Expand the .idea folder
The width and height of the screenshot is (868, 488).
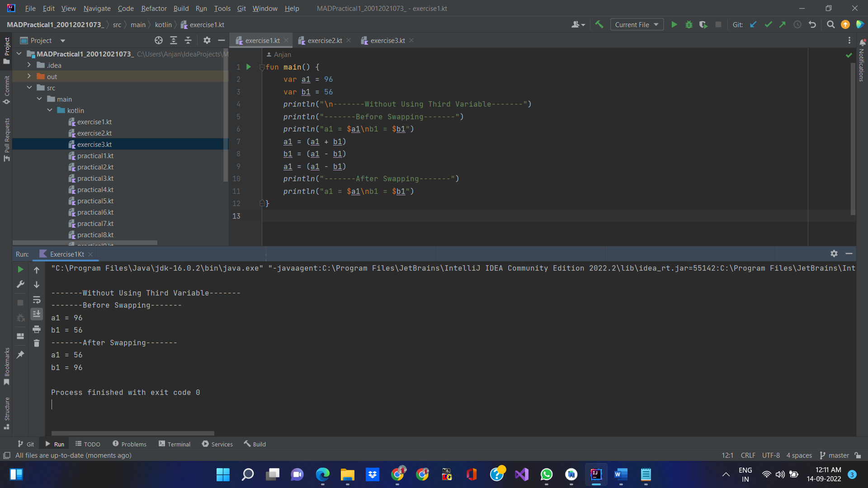coord(28,65)
